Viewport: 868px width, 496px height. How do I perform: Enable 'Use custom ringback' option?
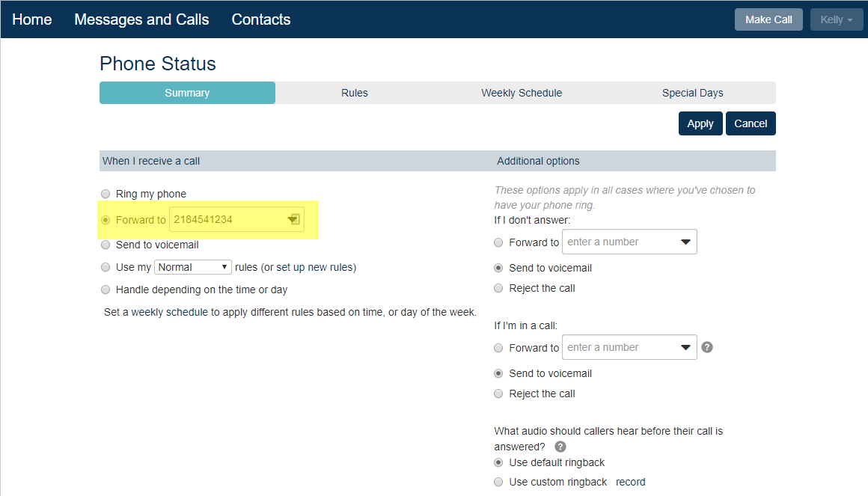[x=499, y=482]
